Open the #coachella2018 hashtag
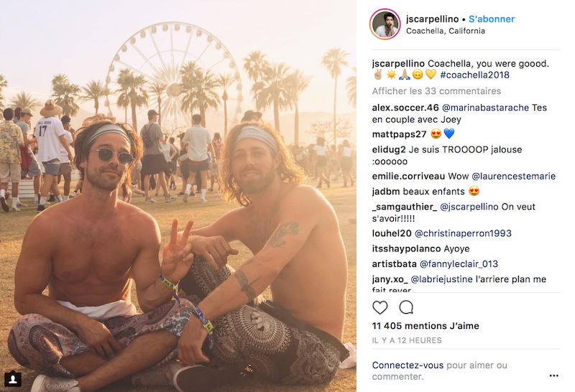 pyautogui.click(x=474, y=75)
